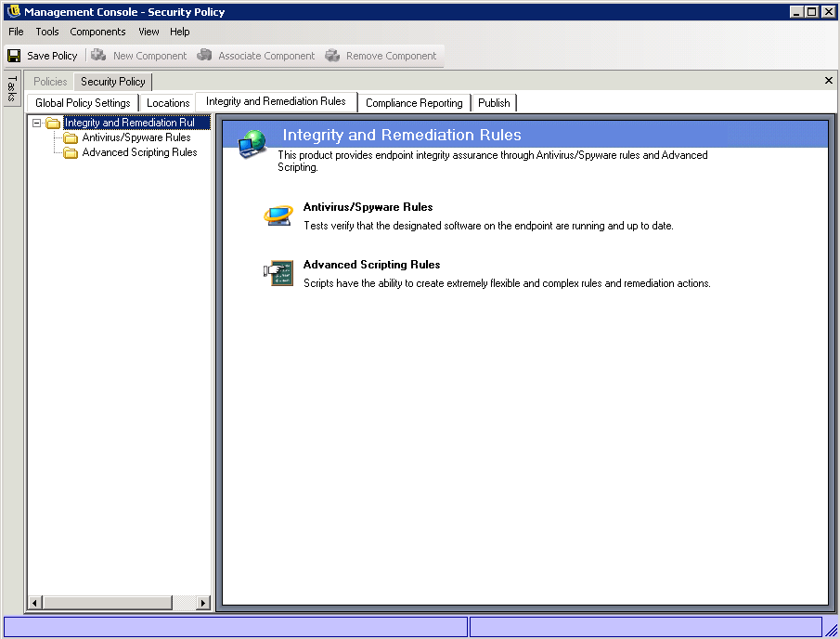
Task: Click the Remove Component label
Action: (391, 56)
